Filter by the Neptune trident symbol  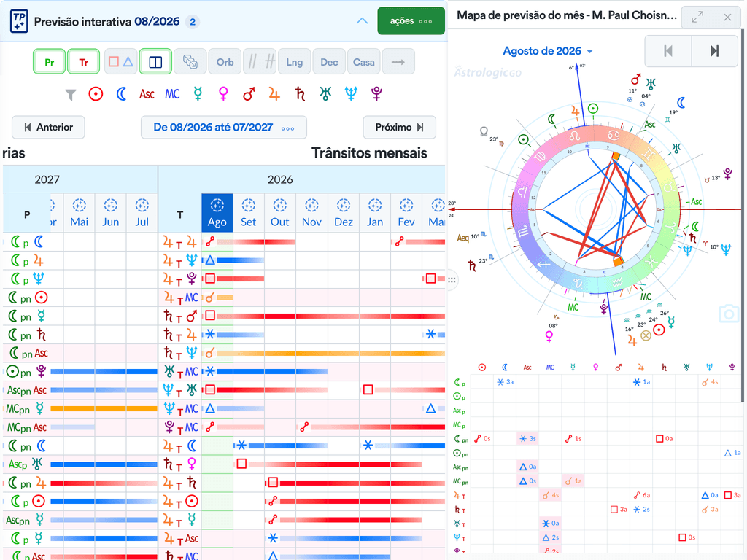[351, 94]
